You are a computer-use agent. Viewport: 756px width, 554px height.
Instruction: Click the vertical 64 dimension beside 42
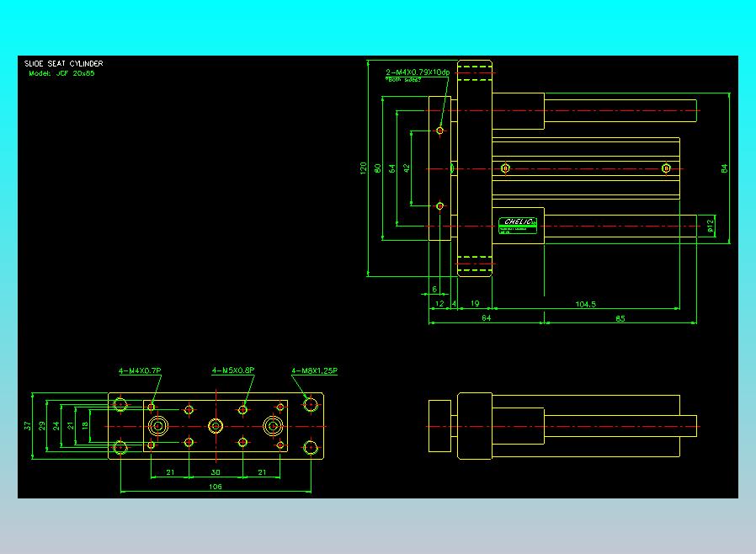[x=392, y=168]
